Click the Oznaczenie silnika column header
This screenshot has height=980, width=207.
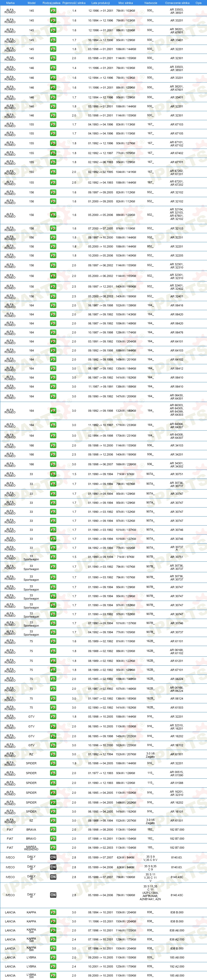(177, 3)
